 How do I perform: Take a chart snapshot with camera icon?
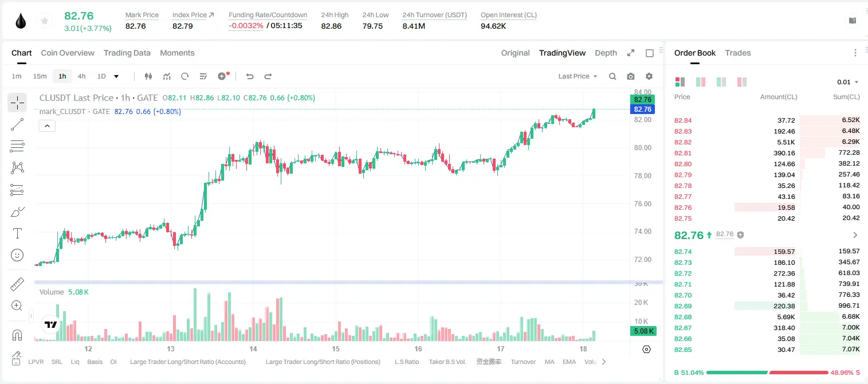coord(631,76)
